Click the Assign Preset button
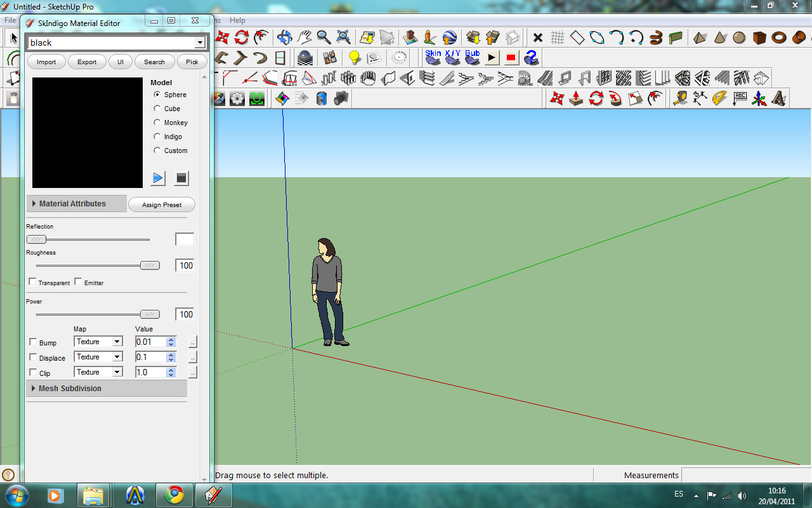812x508 pixels. click(162, 205)
